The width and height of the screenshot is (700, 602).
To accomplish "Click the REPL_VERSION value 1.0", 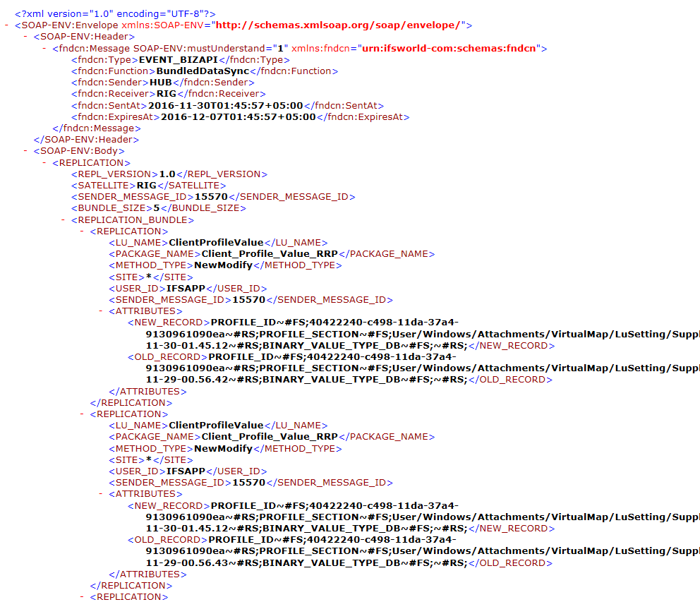I will 167,174.
